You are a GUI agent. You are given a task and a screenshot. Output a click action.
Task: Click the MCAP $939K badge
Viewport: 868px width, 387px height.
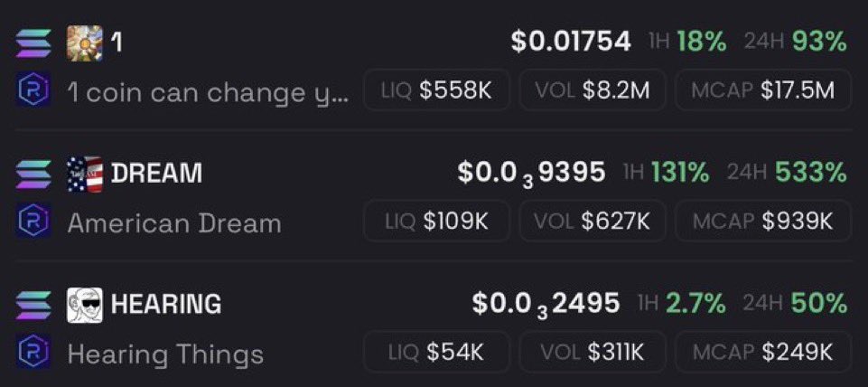pos(762,222)
